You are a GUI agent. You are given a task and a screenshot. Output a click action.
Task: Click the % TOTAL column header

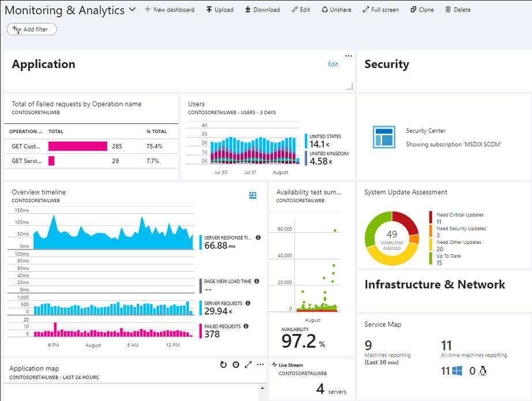[x=156, y=131]
